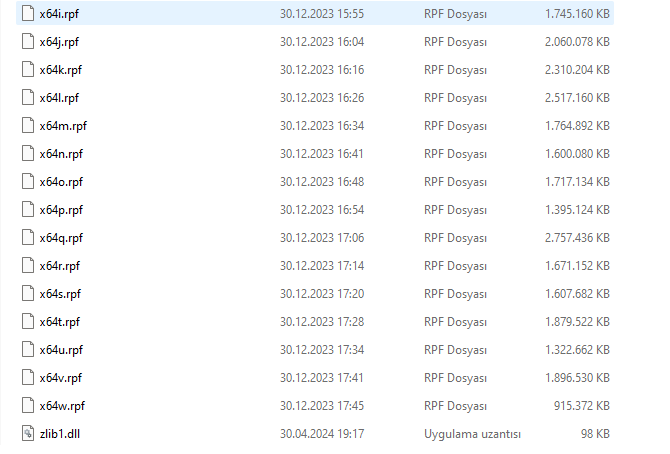Select the x64t.rpf file icon
The image size is (670, 454).
pos(28,322)
